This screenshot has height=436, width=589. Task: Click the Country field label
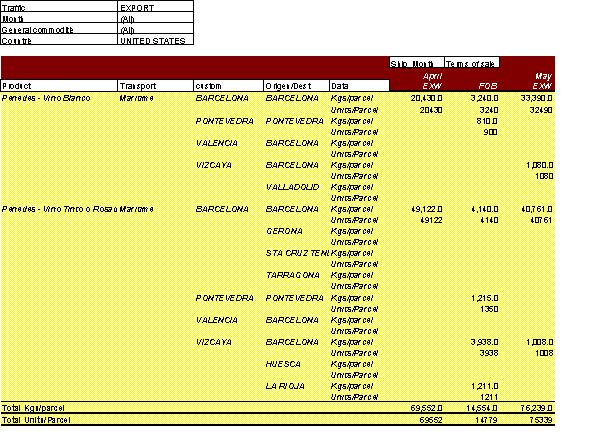(x=59, y=40)
